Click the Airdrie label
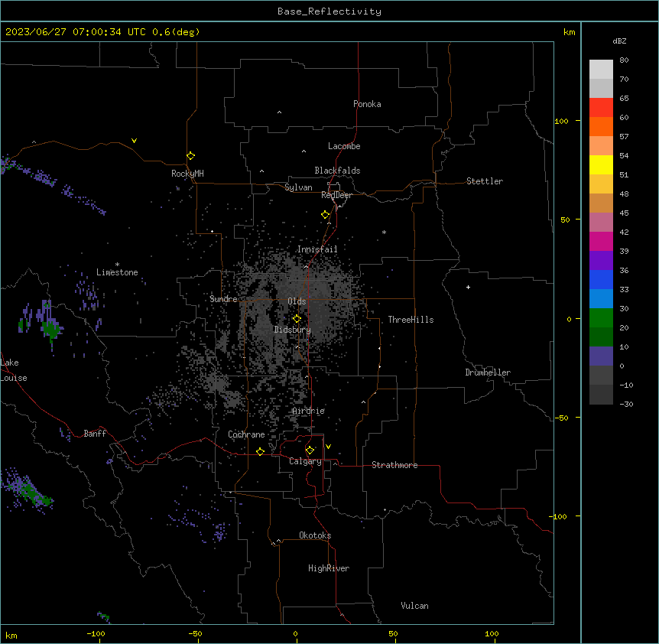 pyautogui.click(x=309, y=411)
